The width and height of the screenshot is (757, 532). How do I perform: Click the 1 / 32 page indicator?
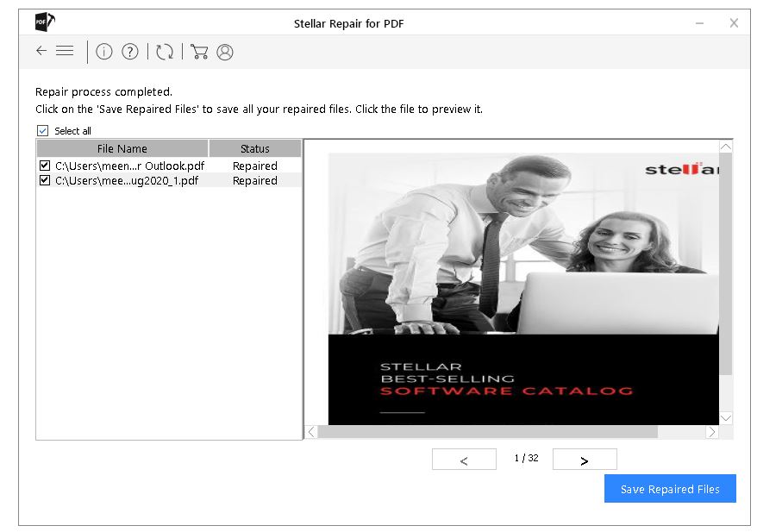click(526, 458)
